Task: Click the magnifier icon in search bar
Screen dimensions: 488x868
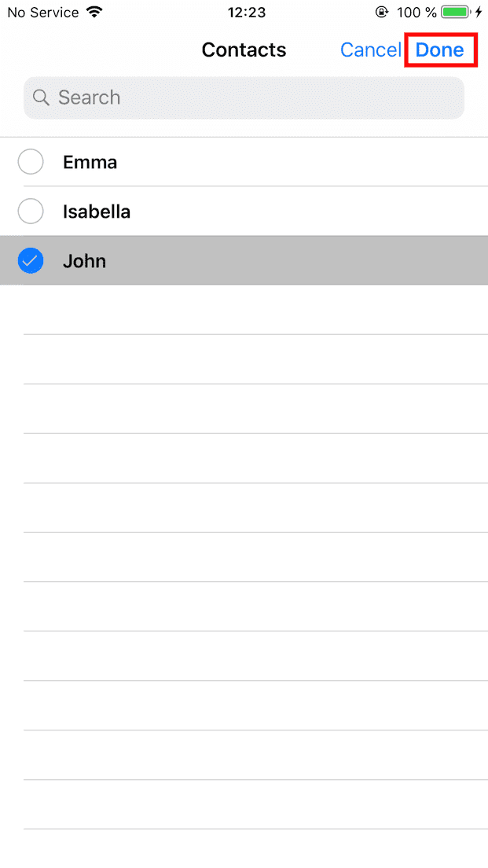Action: pyautogui.click(x=42, y=97)
